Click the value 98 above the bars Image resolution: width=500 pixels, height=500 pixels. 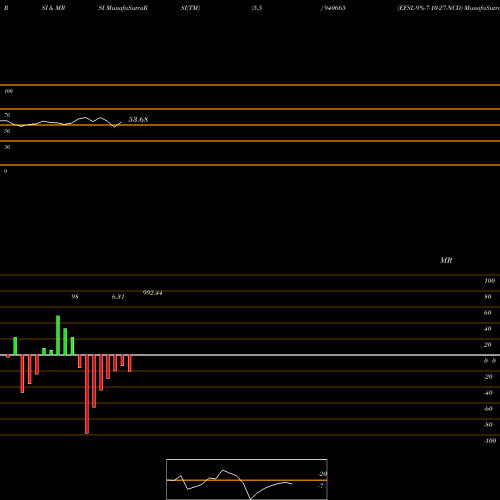tap(75, 297)
